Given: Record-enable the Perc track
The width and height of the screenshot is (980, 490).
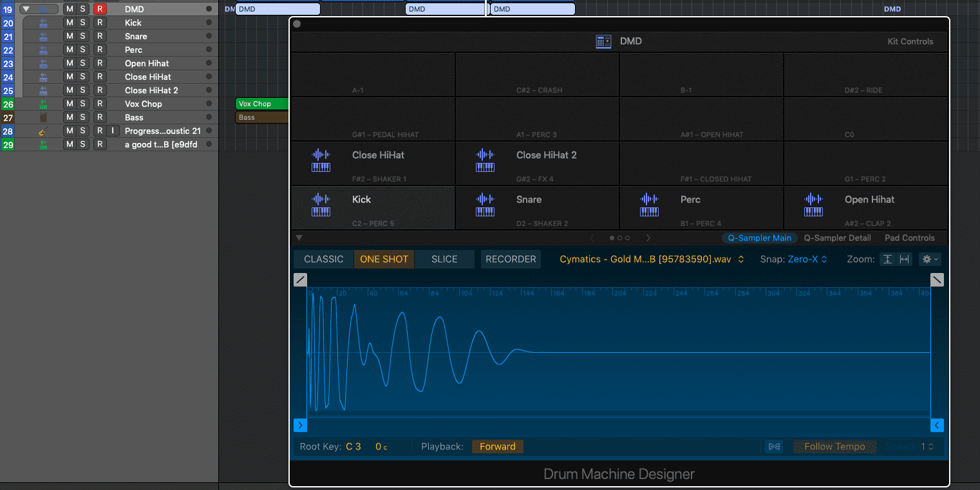Looking at the screenshot, I should (100, 50).
